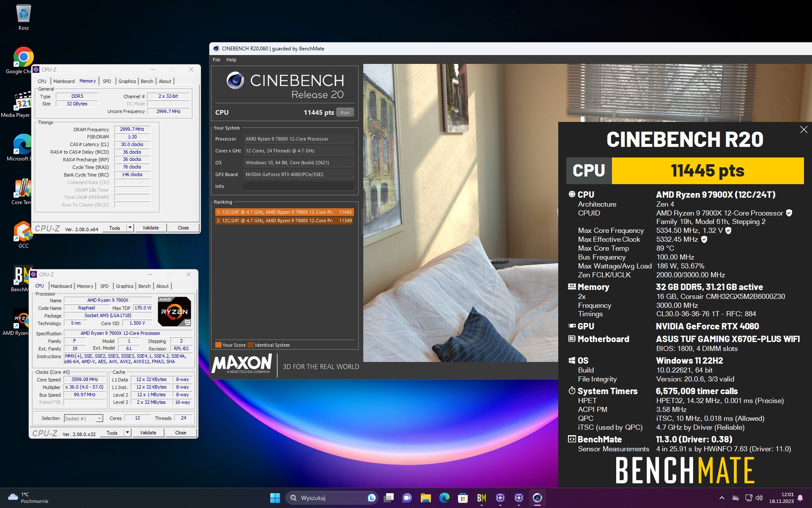Image resolution: width=812 pixels, height=508 pixels.
Task: Click the CAS# Latency value 30.0 clocks
Action: tap(132, 144)
